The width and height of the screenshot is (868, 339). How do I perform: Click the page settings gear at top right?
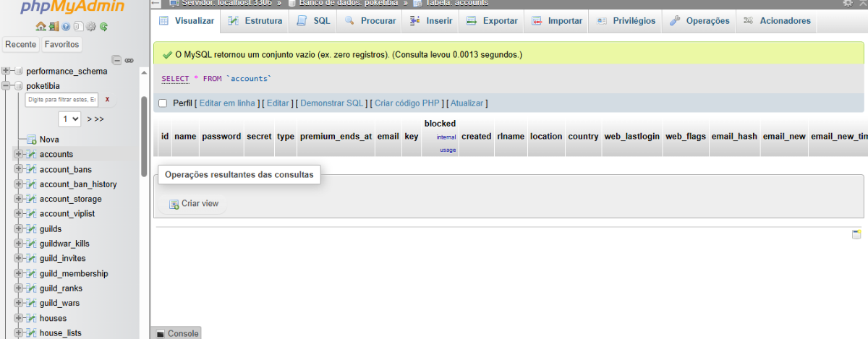point(848,3)
